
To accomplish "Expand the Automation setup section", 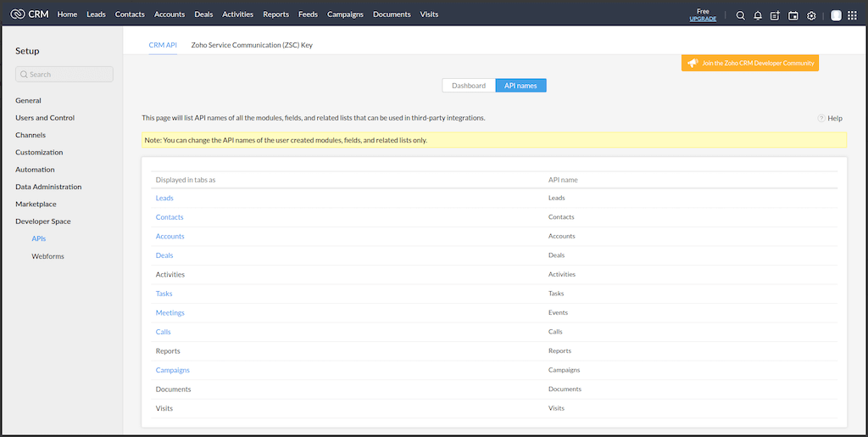I will click(x=35, y=170).
